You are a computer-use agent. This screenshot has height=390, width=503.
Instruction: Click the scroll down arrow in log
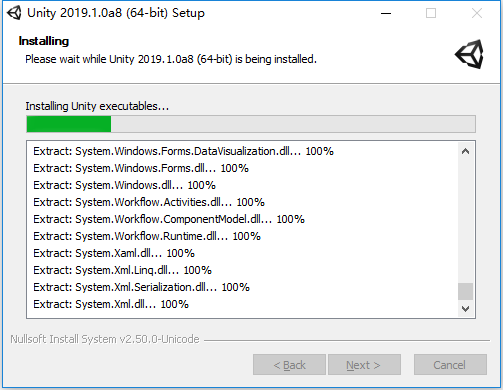(466, 309)
